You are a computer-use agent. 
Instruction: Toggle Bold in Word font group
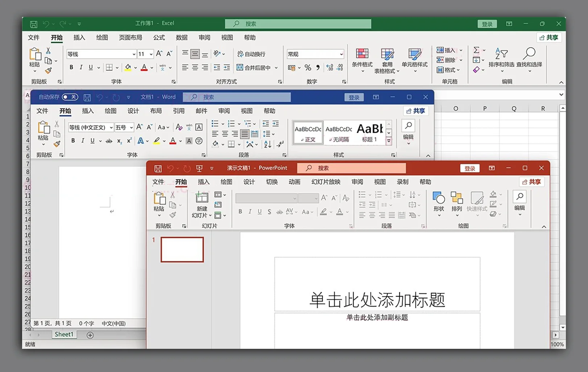[x=73, y=141]
